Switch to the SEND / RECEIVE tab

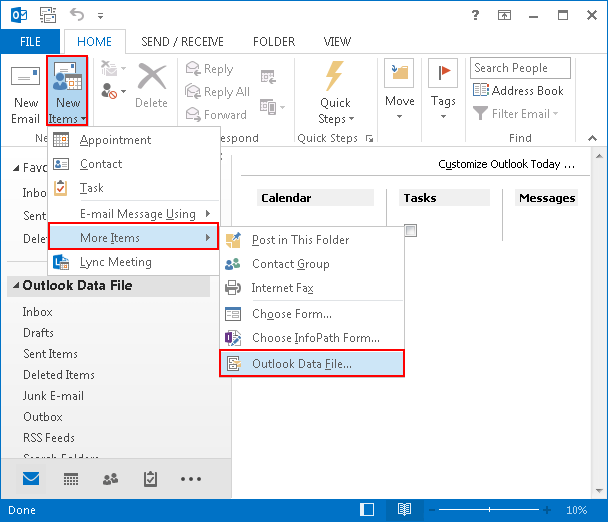point(182,41)
